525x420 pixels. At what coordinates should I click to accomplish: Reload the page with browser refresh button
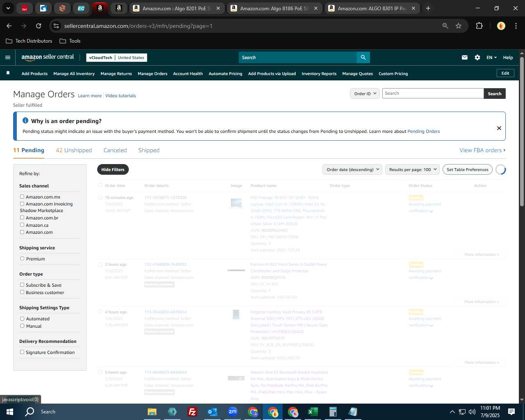click(x=39, y=26)
